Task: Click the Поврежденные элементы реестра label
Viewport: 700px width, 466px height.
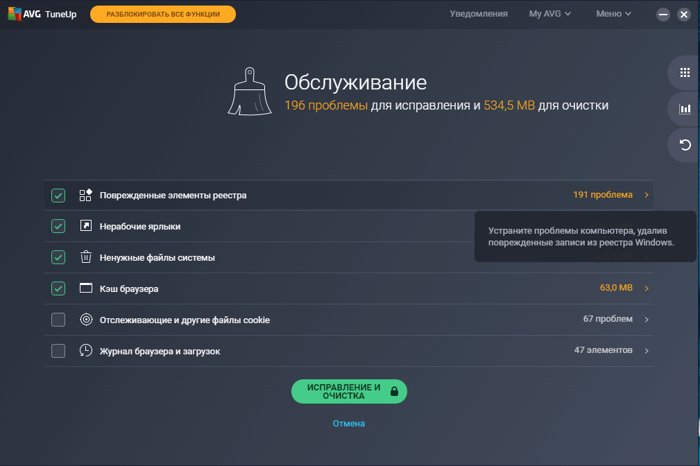Action: point(173,195)
